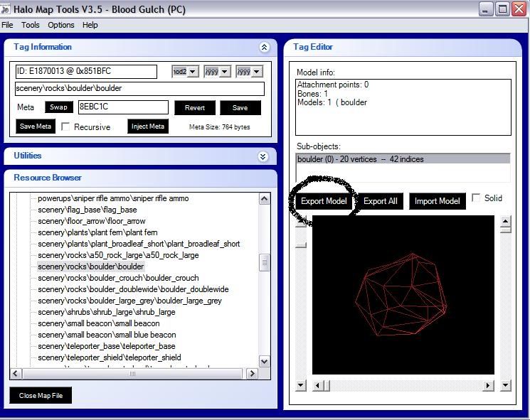The height and width of the screenshot is (420, 530).
Task: Click the tag path field scenery\rocks\boulder\boulder
Action: [x=139, y=88]
